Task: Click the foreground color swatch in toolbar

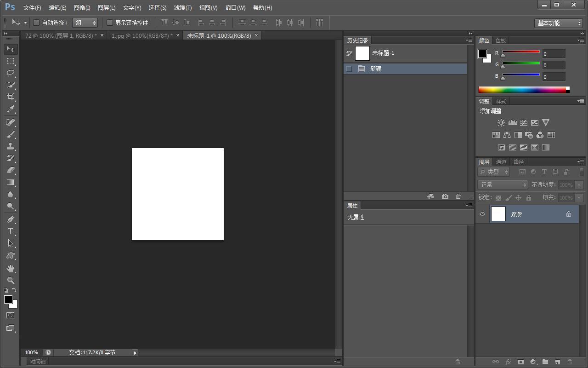Action: coord(8,299)
